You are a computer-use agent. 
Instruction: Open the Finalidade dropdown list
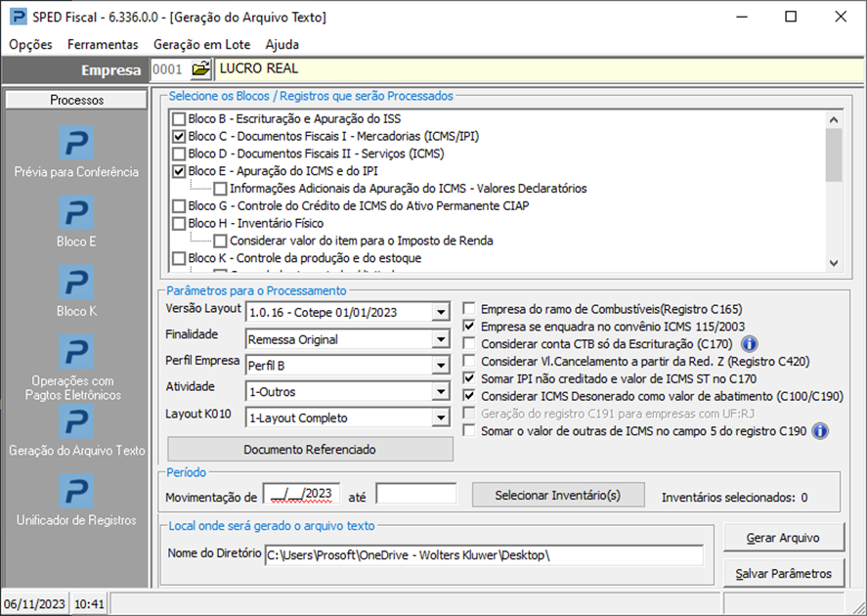click(x=441, y=339)
